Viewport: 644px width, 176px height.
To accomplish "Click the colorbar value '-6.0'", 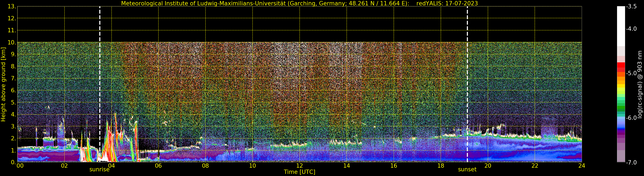I will 631,118.
